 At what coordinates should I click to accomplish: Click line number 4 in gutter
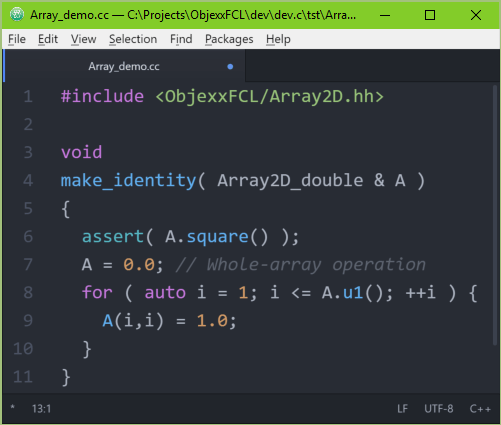[28, 181]
